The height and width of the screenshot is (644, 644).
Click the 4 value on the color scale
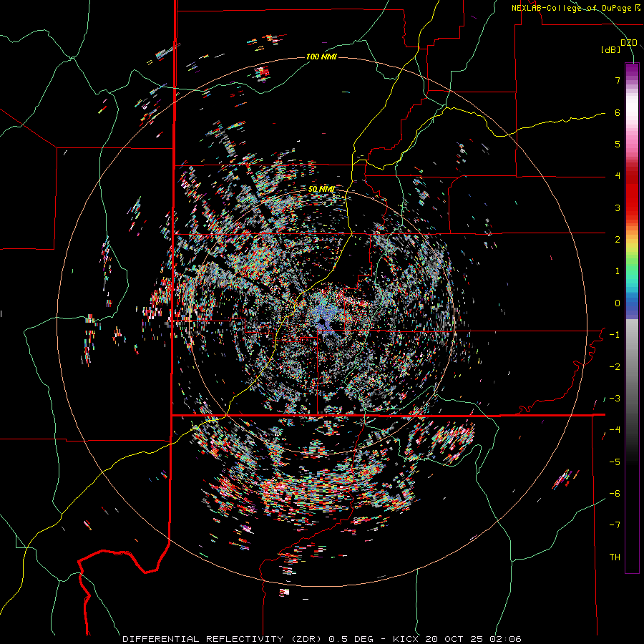point(618,176)
